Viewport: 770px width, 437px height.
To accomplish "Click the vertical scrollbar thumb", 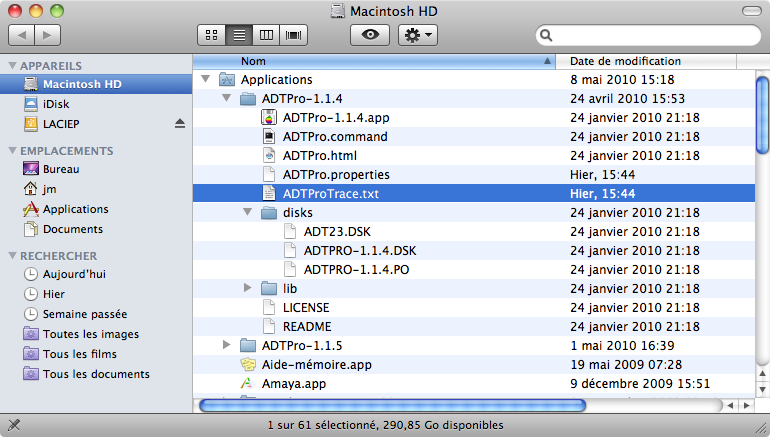I will 763,115.
